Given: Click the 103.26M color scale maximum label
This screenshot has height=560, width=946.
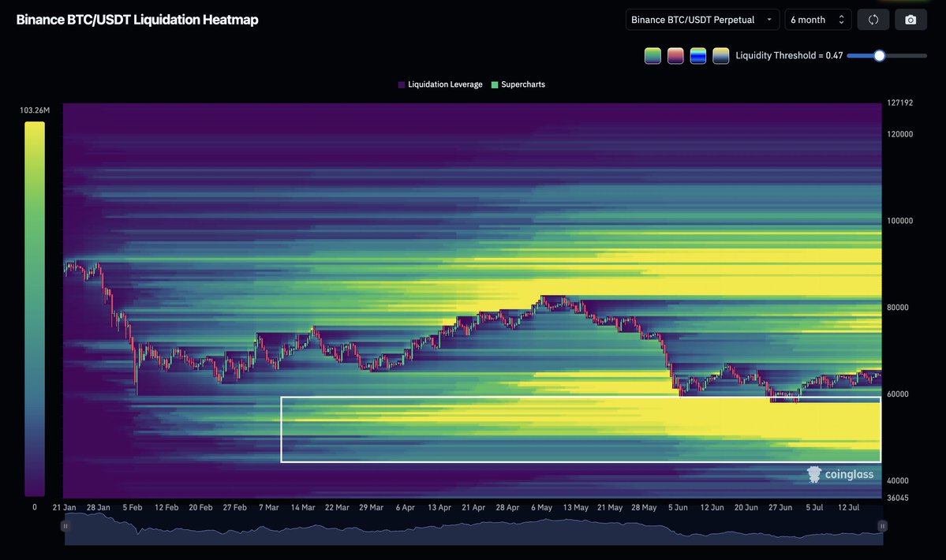Looking at the screenshot, I should click(35, 110).
